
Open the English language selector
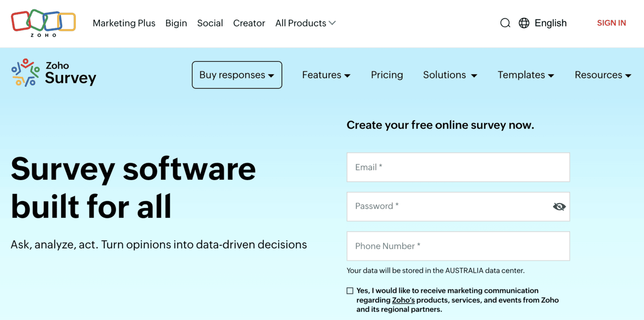550,23
